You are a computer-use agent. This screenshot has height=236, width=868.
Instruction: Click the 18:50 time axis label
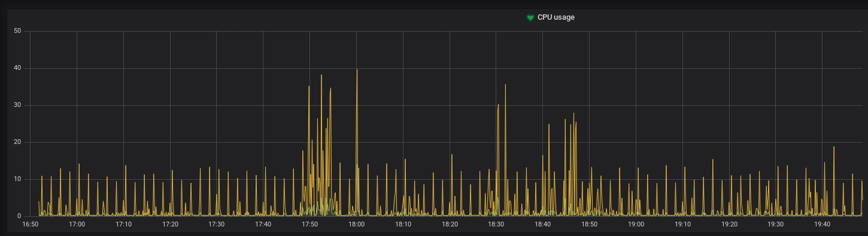pos(590,224)
